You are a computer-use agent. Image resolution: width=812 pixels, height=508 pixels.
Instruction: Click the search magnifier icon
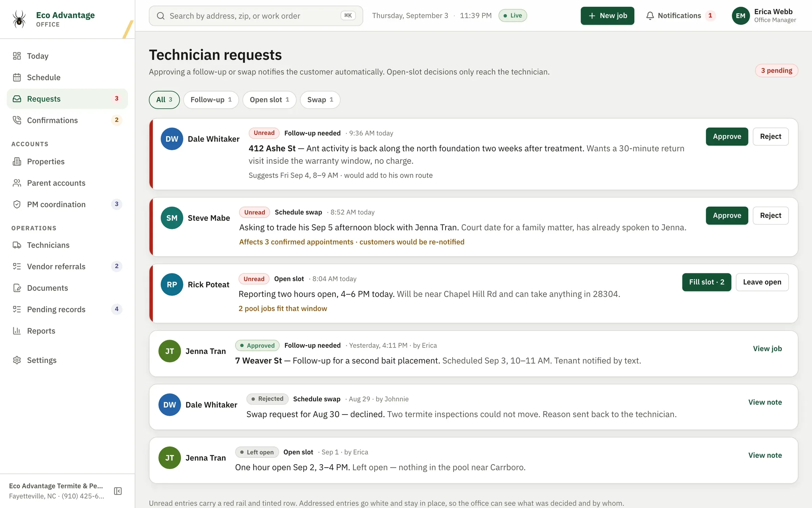tap(161, 16)
